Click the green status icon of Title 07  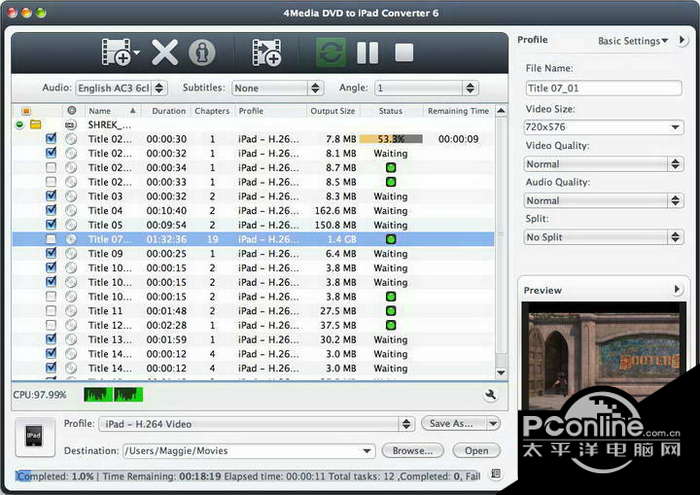click(391, 239)
